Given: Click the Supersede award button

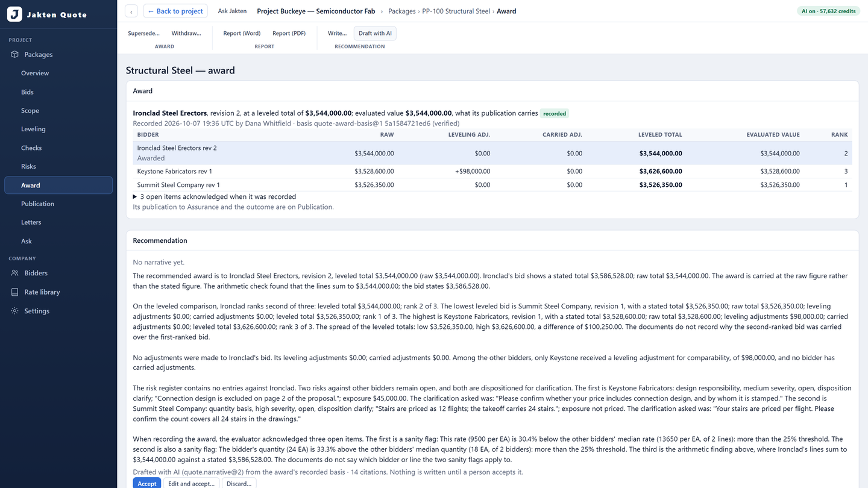Looking at the screenshot, I should pos(144,33).
